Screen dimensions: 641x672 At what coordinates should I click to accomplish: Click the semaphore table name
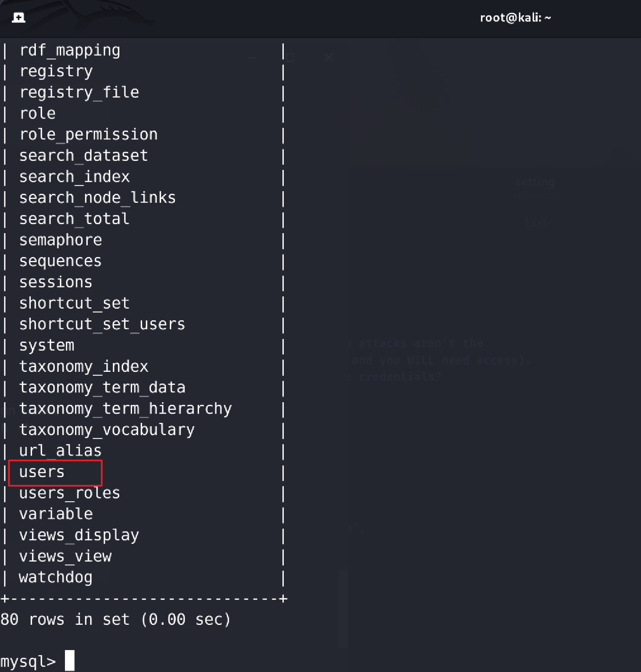(61, 240)
